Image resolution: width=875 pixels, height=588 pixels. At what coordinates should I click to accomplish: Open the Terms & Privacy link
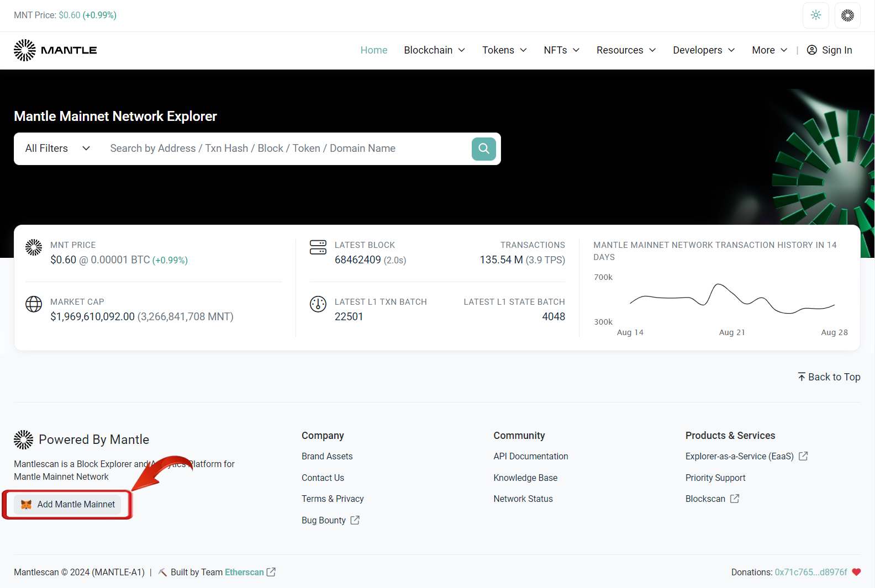click(333, 499)
